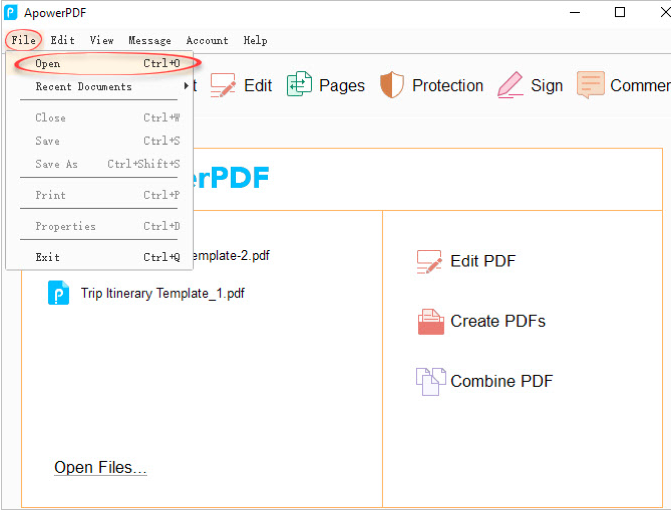The height and width of the screenshot is (510, 671).
Task: Click the Edit PDF link
Action: tap(483, 261)
